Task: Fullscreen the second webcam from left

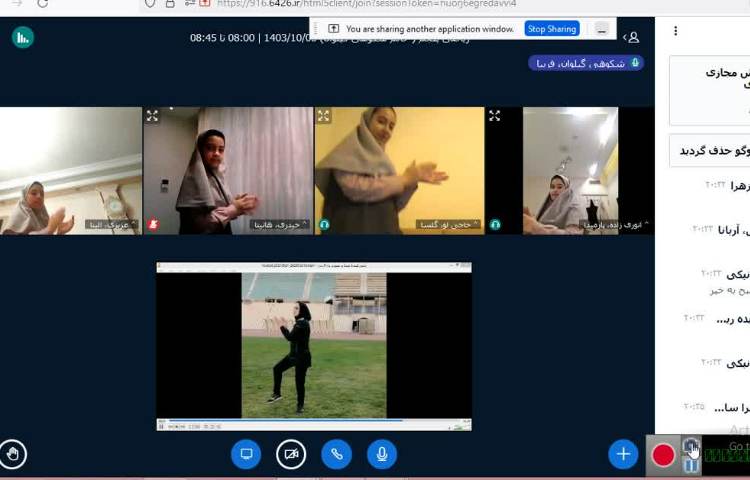Action: point(152,116)
